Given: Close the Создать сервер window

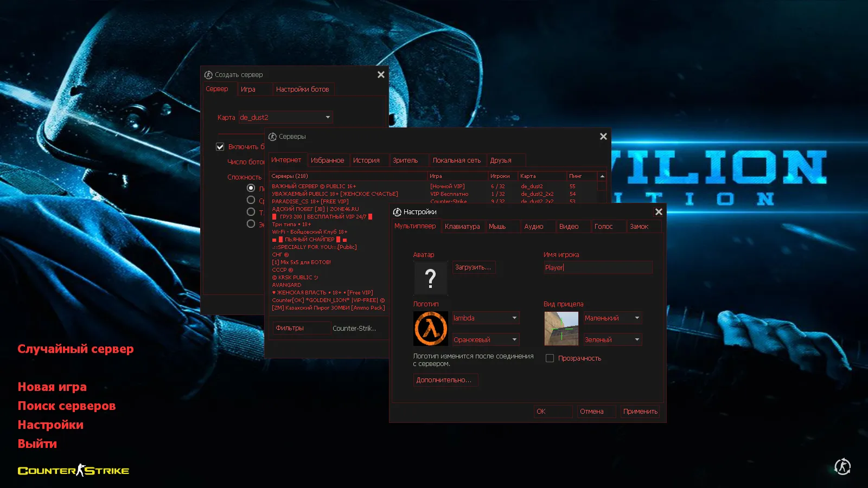Looking at the screenshot, I should pyautogui.click(x=381, y=75).
